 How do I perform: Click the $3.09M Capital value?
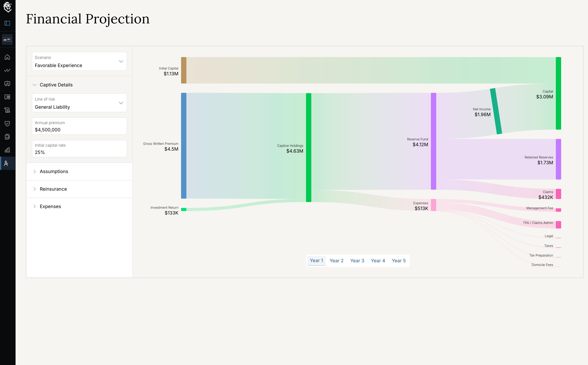545,97
